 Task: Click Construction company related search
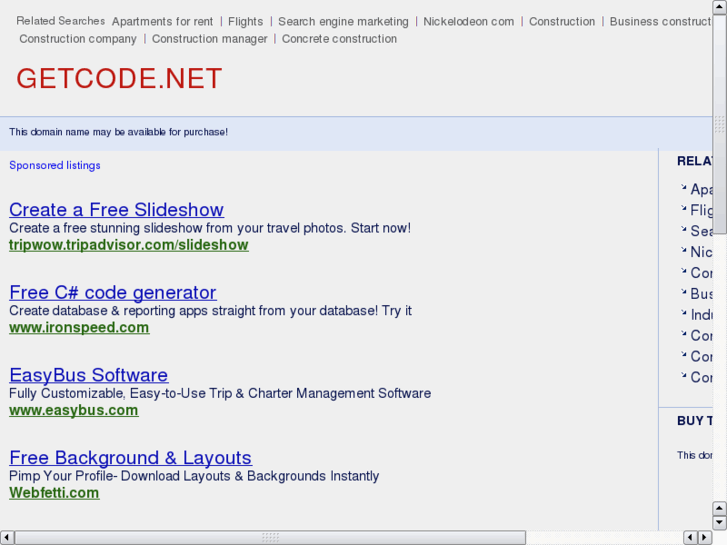tap(78, 39)
